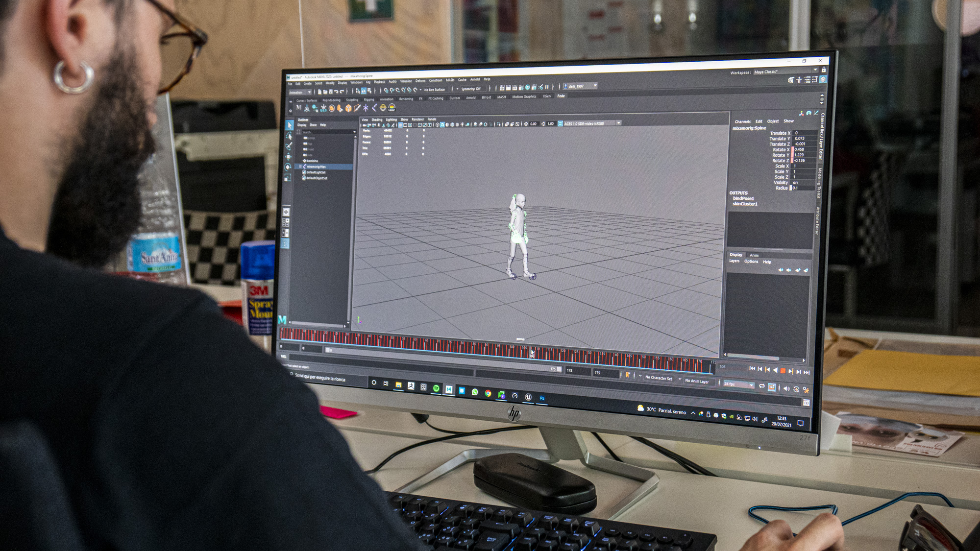Click the blue asterisk shelf icon
The height and width of the screenshot is (551, 980).
pos(366,108)
